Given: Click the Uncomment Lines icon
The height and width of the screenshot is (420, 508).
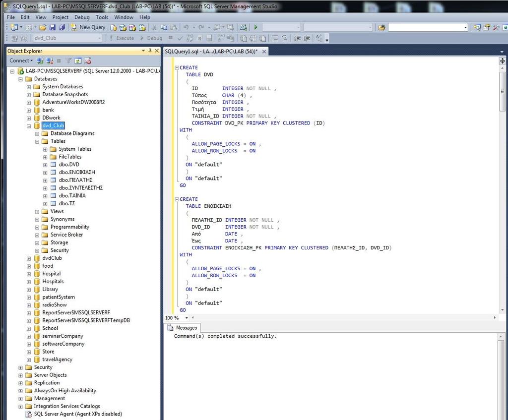Looking at the screenshot, I should (x=284, y=38).
